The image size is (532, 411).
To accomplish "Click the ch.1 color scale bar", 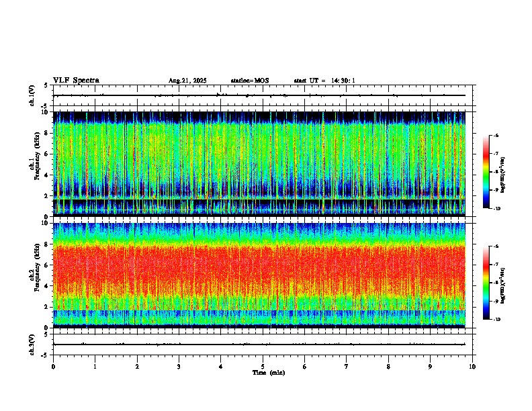I will click(486, 172).
